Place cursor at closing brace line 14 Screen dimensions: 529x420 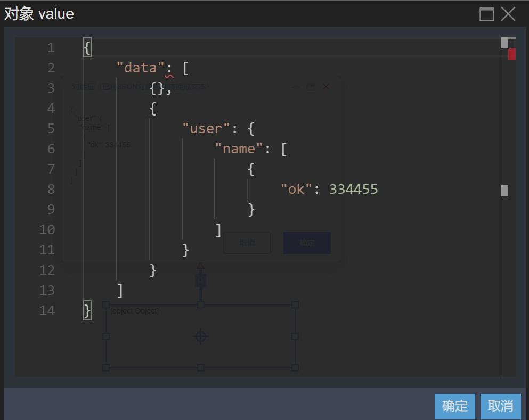click(87, 310)
